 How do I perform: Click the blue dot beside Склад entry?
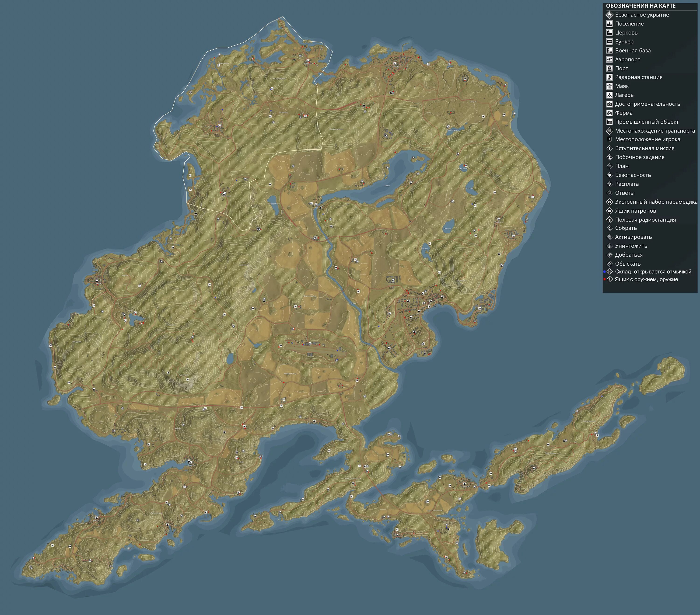click(x=605, y=272)
